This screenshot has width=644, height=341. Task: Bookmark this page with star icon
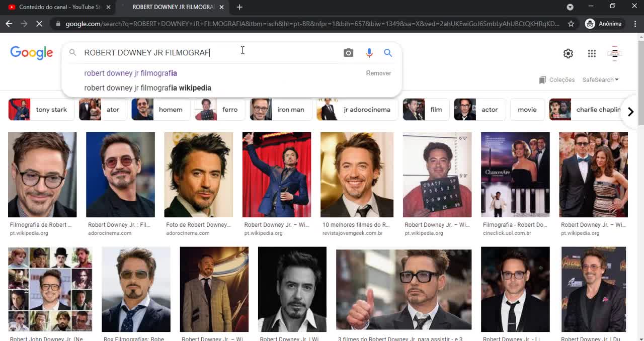tap(571, 24)
